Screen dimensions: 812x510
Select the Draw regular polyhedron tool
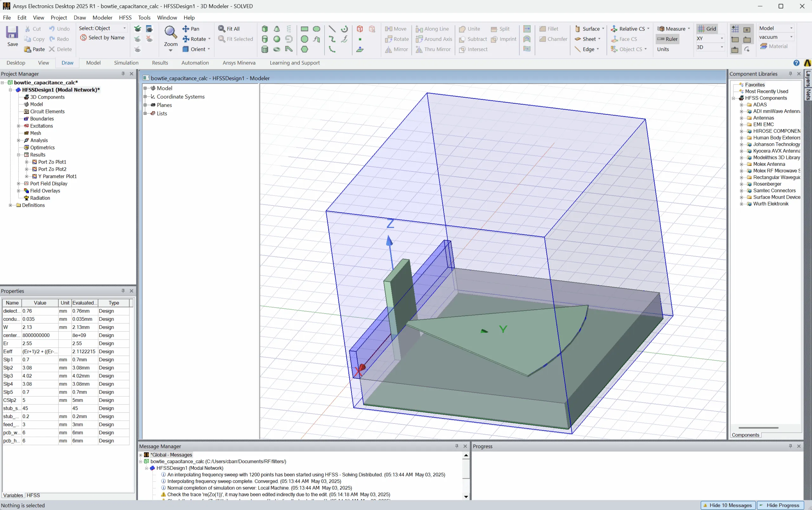[x=265, y=49]
